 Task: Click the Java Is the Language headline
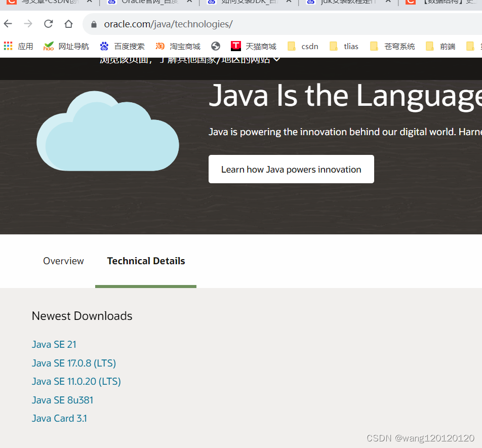(345, 96)
